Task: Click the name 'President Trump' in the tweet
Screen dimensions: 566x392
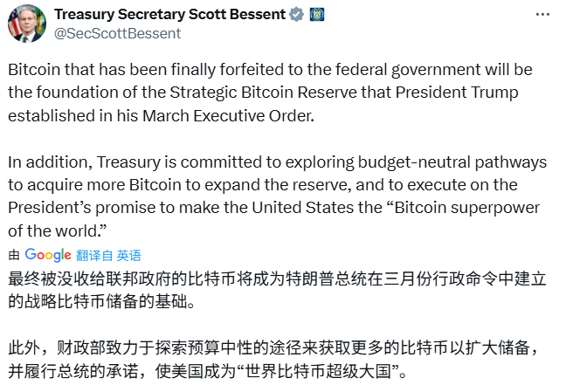Action: pyautogui.click(x=457, y=93)
